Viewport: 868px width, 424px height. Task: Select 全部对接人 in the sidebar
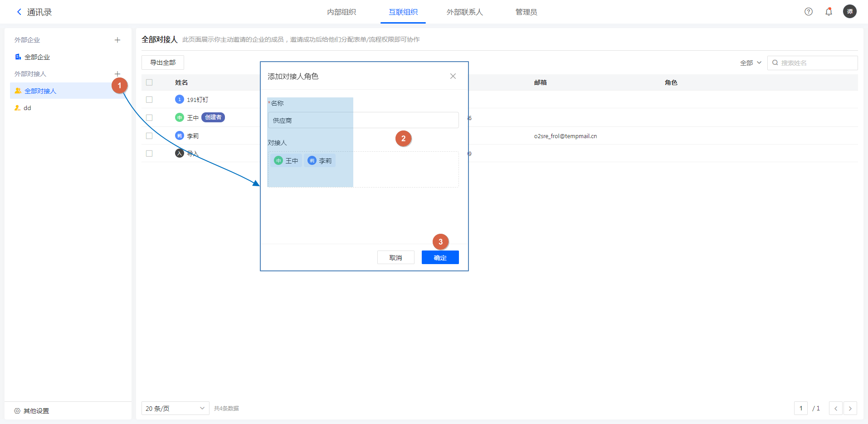click(x=68, y=91)
